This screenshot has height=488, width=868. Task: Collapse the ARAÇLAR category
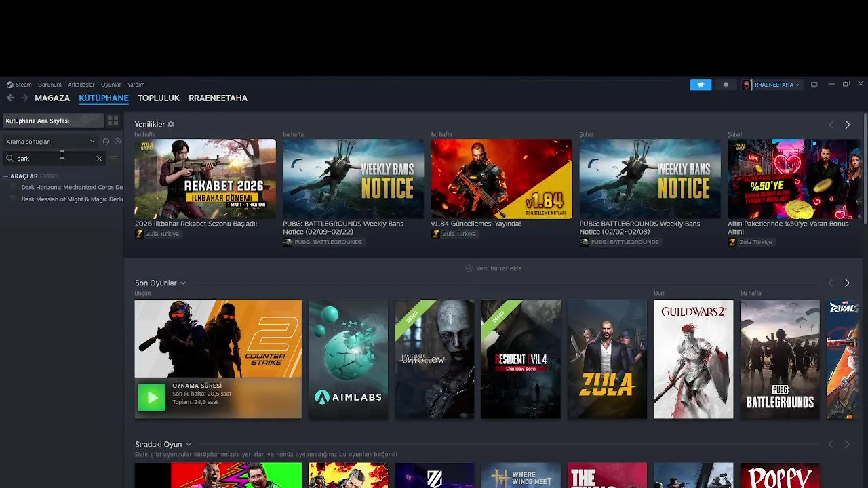coord(5,176)
